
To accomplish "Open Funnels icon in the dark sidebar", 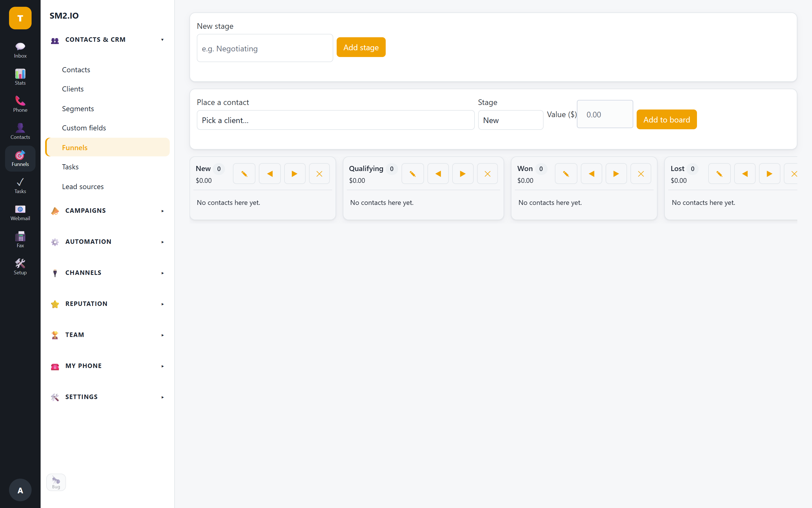I will pyautogui.click(x=20, y=159).
